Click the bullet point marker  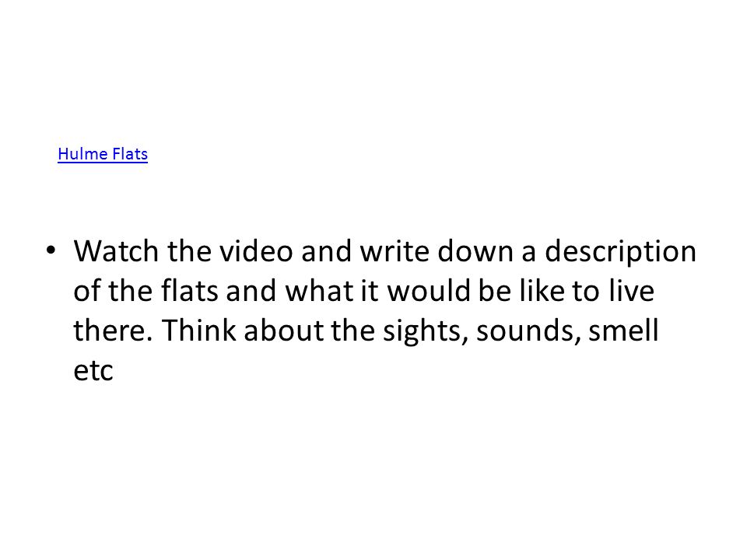(51, 250)
